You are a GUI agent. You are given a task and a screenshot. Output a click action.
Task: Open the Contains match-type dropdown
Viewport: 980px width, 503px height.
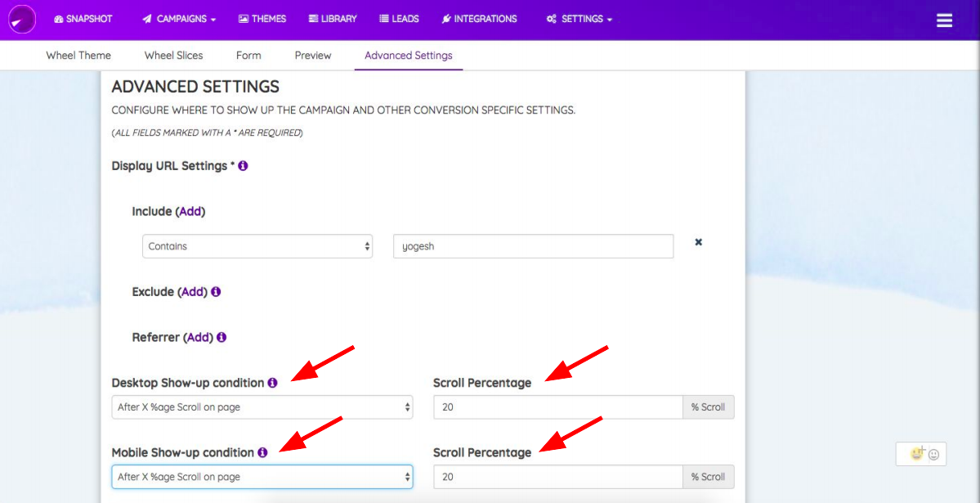point(257,246)
